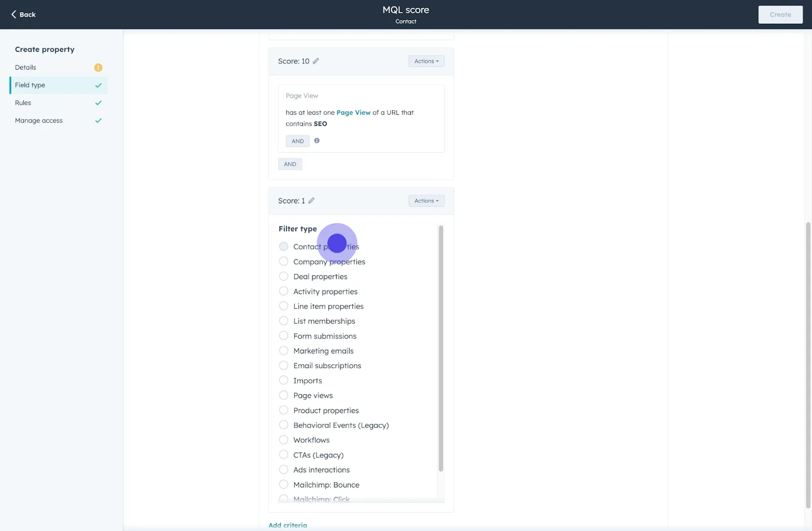
Task: Click the main page scrollbar on right
Action: (808, 365)
